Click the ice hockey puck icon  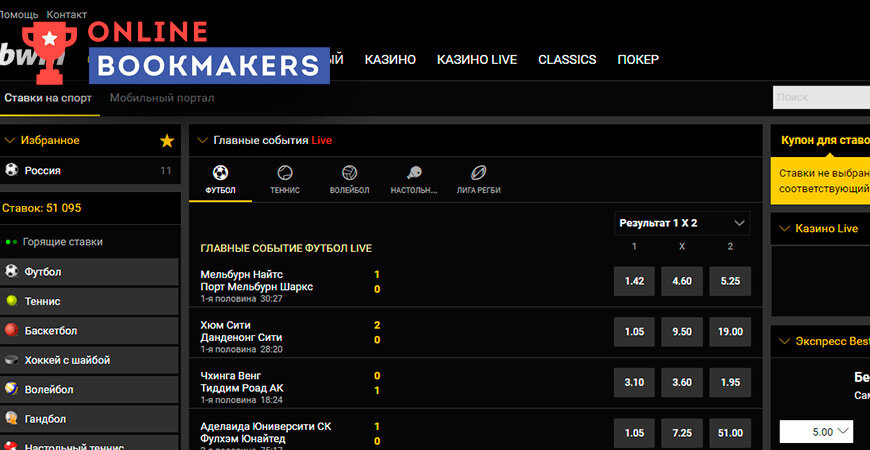[x=12, y=360]
